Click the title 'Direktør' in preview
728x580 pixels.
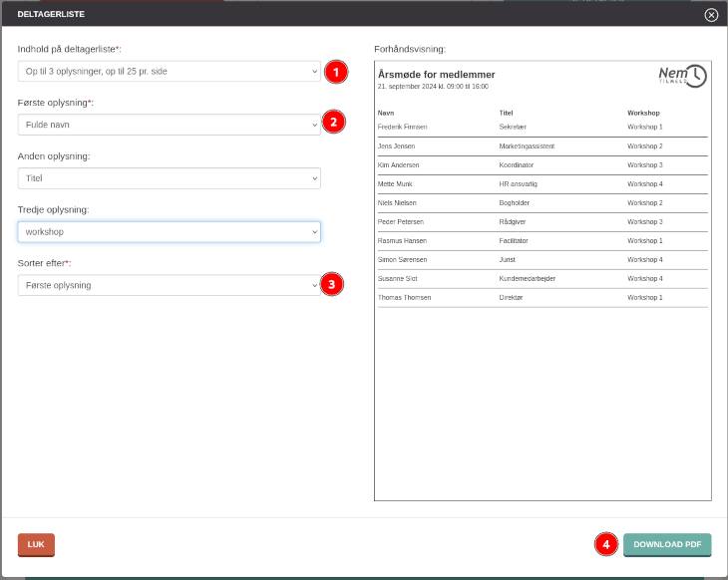[511, 298]
